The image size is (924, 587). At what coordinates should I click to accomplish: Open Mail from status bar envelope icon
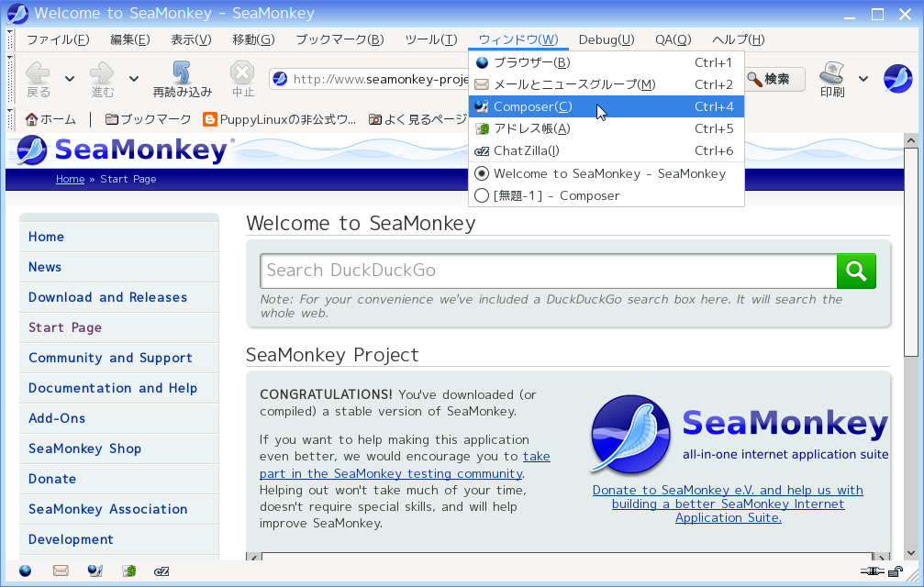(x=61, y=570)
